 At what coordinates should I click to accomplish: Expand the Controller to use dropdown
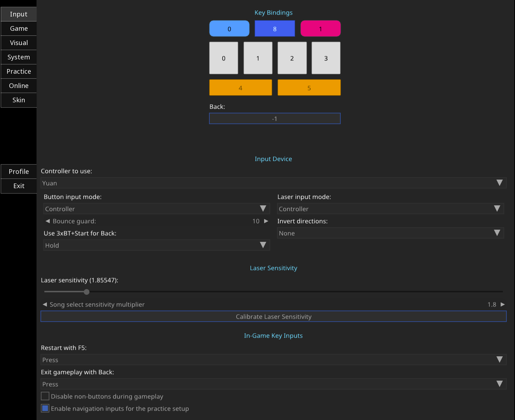[x=273, y=183]
